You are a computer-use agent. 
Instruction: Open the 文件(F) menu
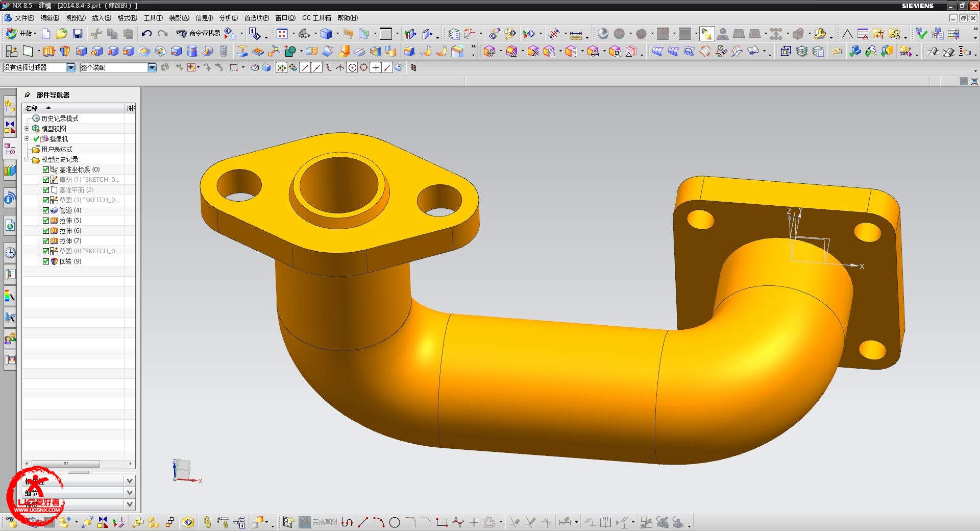[x=24, y=18]
